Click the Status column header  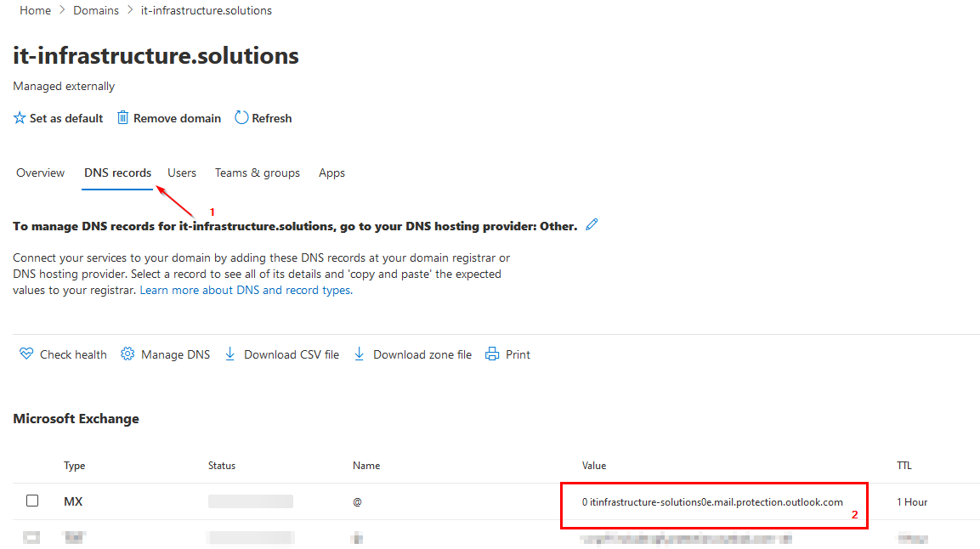[222, 466]
